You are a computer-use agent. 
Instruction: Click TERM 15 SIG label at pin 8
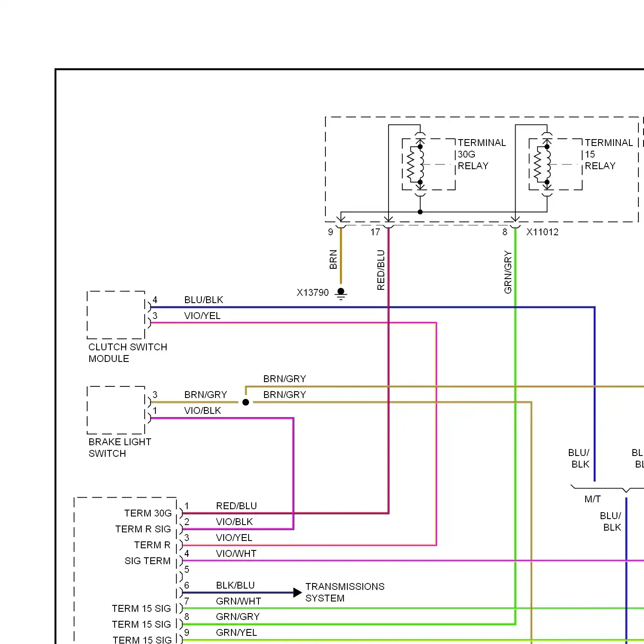pos(141,624)
